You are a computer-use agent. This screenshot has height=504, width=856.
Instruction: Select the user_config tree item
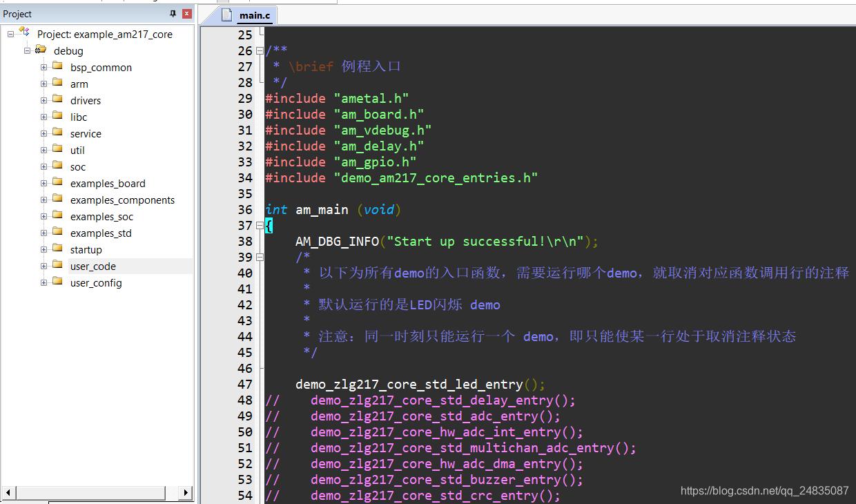pos(96,283)
